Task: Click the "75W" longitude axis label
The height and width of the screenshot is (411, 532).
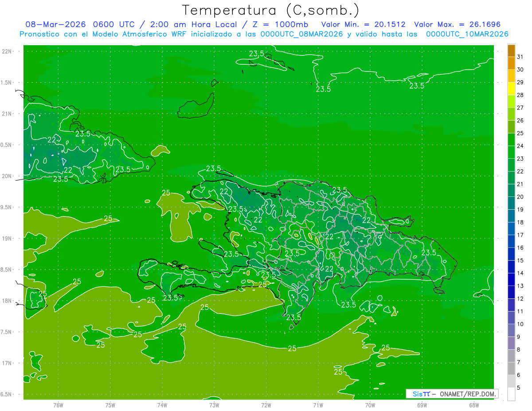Action: pyautogui.click(x=110, y=405)
